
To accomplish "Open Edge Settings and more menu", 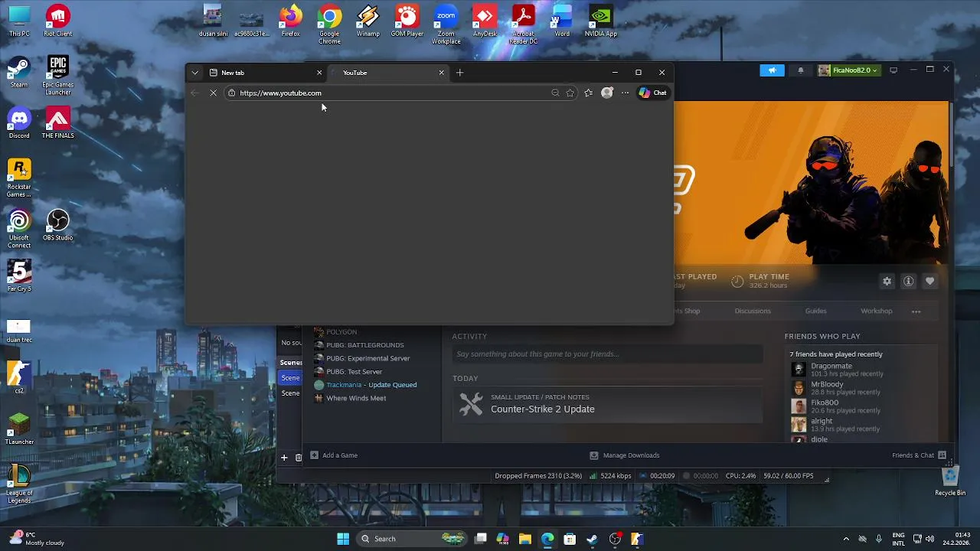I will point(626,93).
